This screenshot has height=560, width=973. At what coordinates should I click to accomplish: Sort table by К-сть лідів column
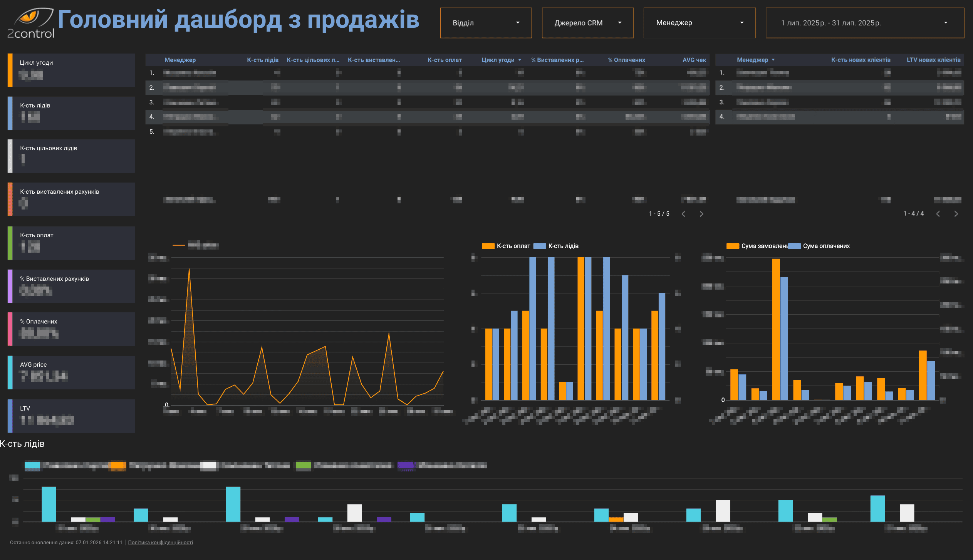click(x=262, y=60)
